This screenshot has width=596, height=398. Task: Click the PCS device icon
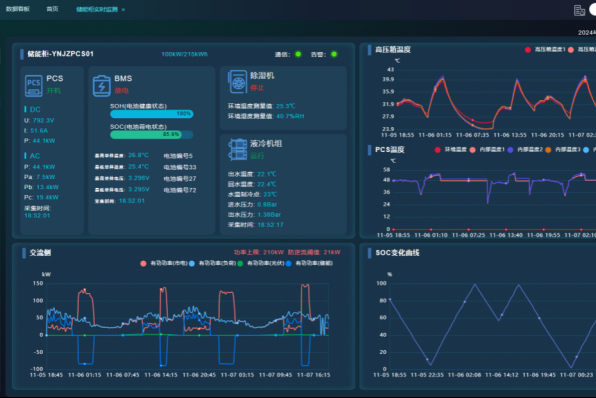coord(33,86)
